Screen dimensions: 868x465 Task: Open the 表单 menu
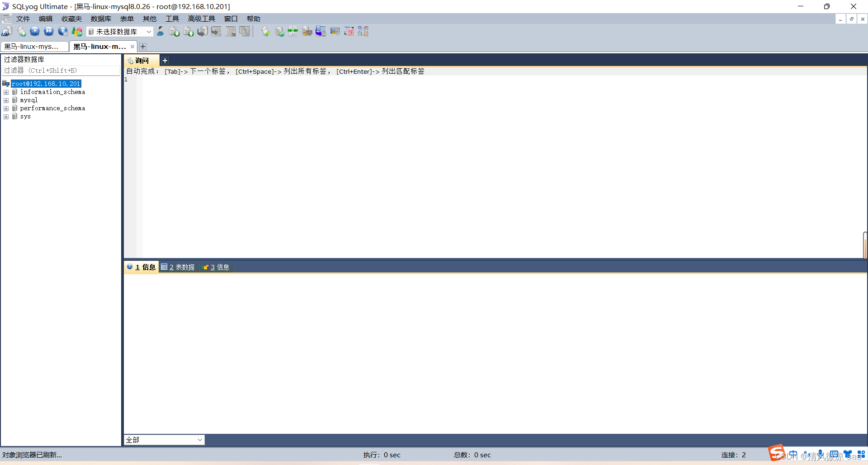click(127, 19)
